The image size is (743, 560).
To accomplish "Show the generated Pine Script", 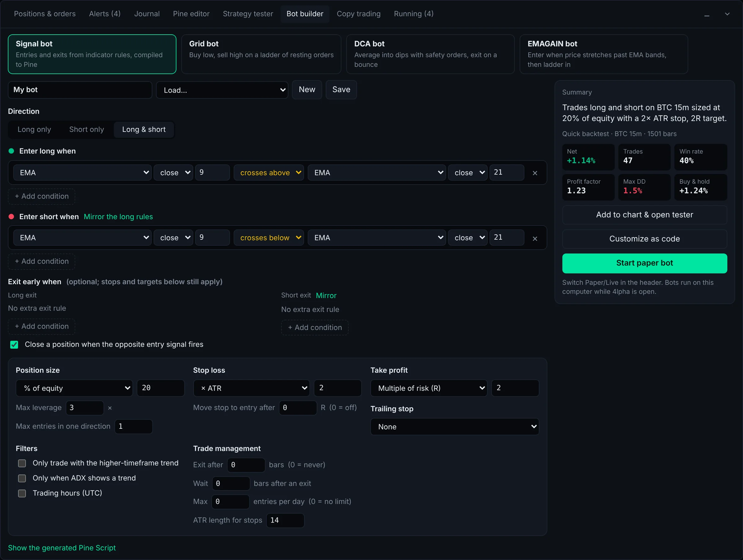I will pos(62,548).
